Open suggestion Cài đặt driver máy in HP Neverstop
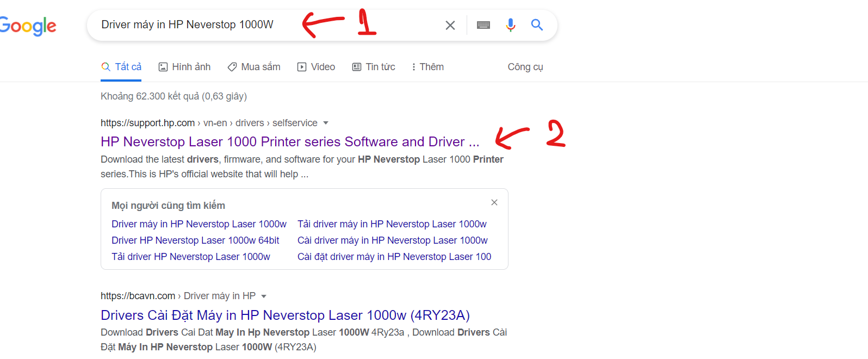Screen dimensions: 868x359 click(x=394, y=257)
